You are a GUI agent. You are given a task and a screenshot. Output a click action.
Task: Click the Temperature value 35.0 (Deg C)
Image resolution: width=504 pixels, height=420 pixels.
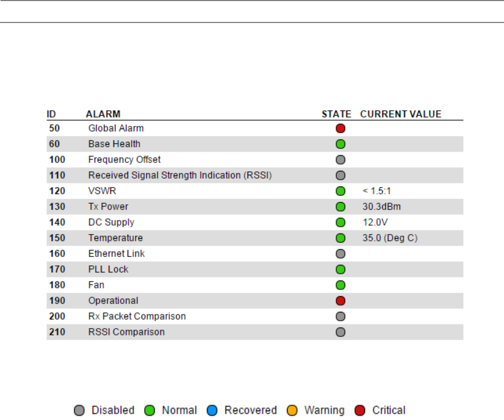(390, 238)
